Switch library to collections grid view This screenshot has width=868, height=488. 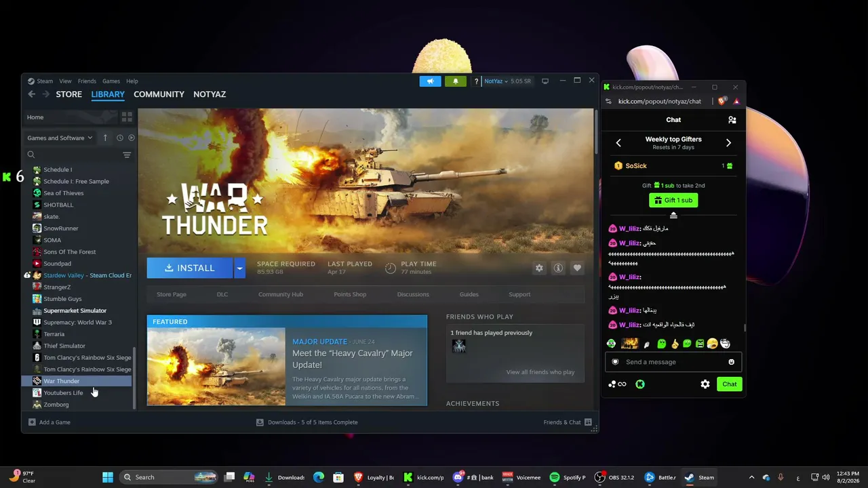pyautogui.click(x=127, y=117)
